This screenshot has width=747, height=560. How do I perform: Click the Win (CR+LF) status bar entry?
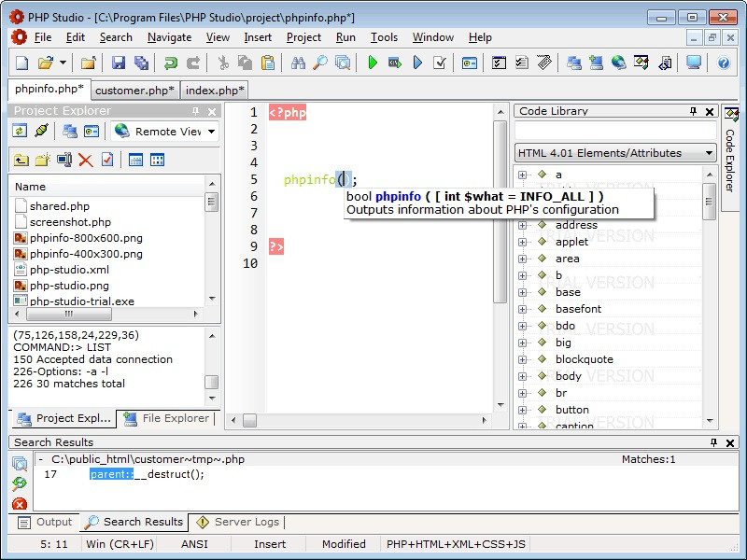pyautogui.click(x=120, y=544)
